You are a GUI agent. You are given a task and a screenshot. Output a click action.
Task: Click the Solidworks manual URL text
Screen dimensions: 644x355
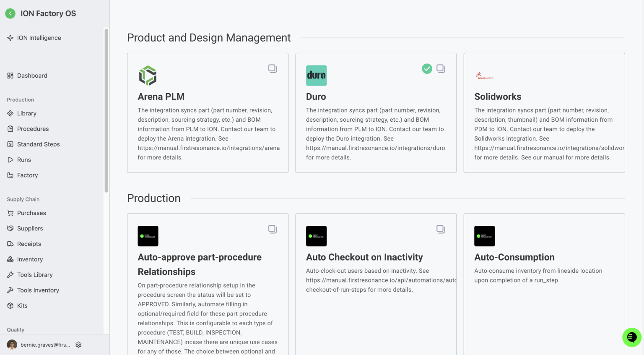tap(549, 148)
